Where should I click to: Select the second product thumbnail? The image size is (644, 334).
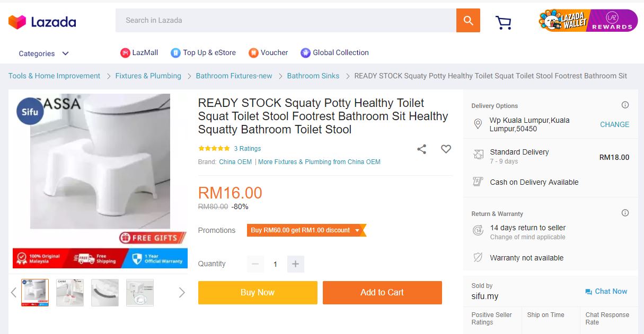(70, 292)
